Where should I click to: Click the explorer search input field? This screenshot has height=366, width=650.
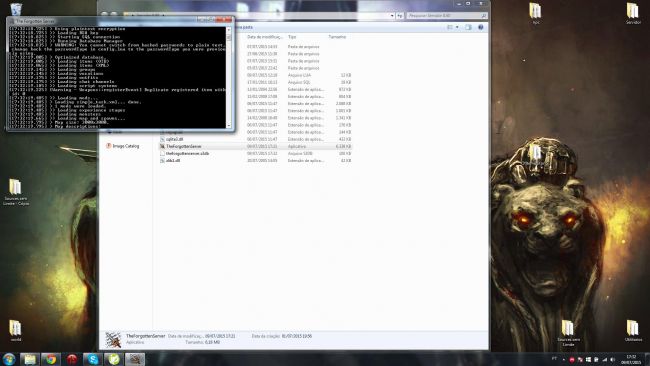tap(444, 16)
